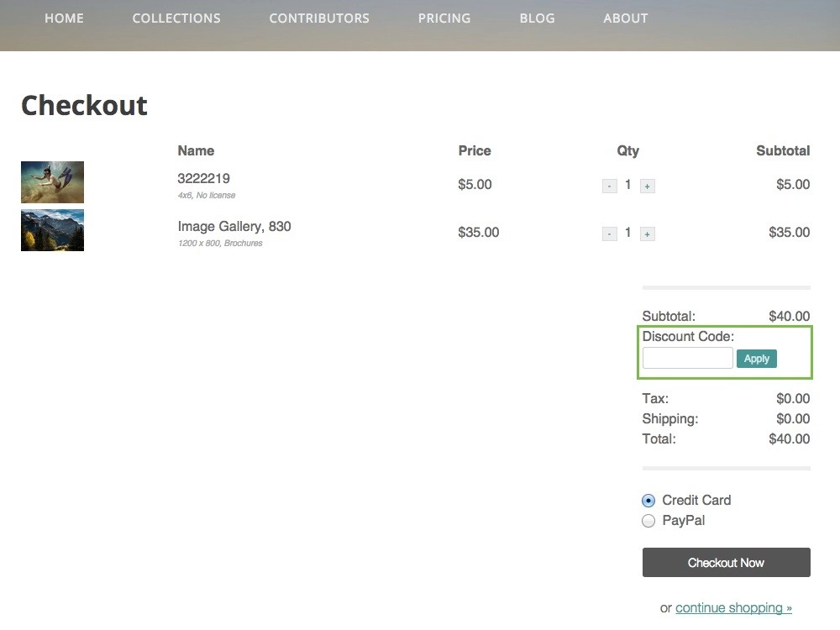
Task: Open the HOME navigation item
Action: (64, 18)
